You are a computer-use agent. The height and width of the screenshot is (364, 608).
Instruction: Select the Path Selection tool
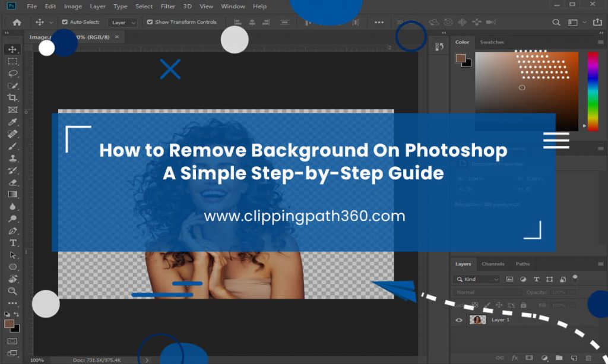(x=12, y=255)
